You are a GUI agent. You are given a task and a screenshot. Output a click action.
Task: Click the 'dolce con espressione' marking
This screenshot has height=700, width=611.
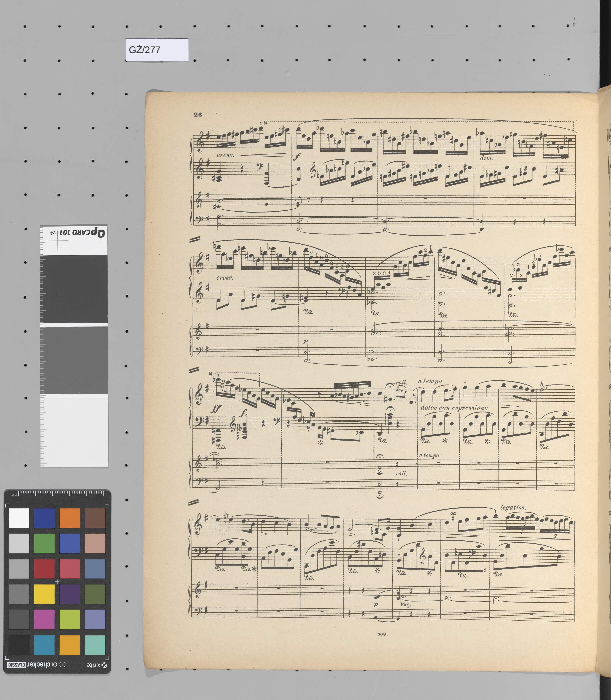(454, 408)
